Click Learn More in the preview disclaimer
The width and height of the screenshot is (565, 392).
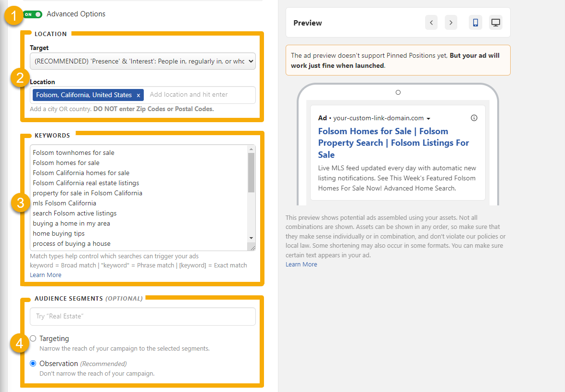tap(301, 264)
